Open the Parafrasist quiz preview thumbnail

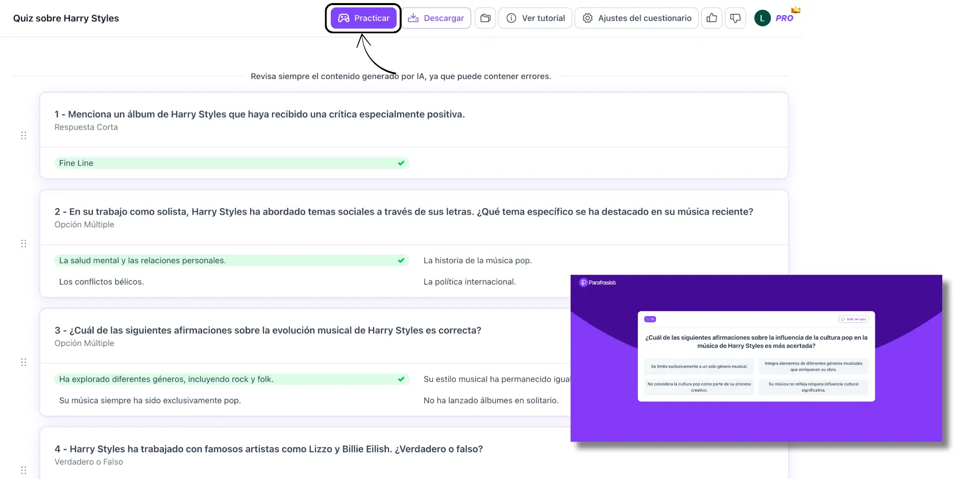(x=756, y=358)
